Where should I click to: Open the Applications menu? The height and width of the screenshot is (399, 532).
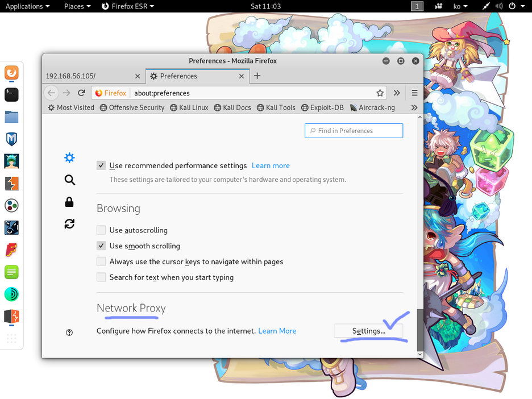pos(27,6)
